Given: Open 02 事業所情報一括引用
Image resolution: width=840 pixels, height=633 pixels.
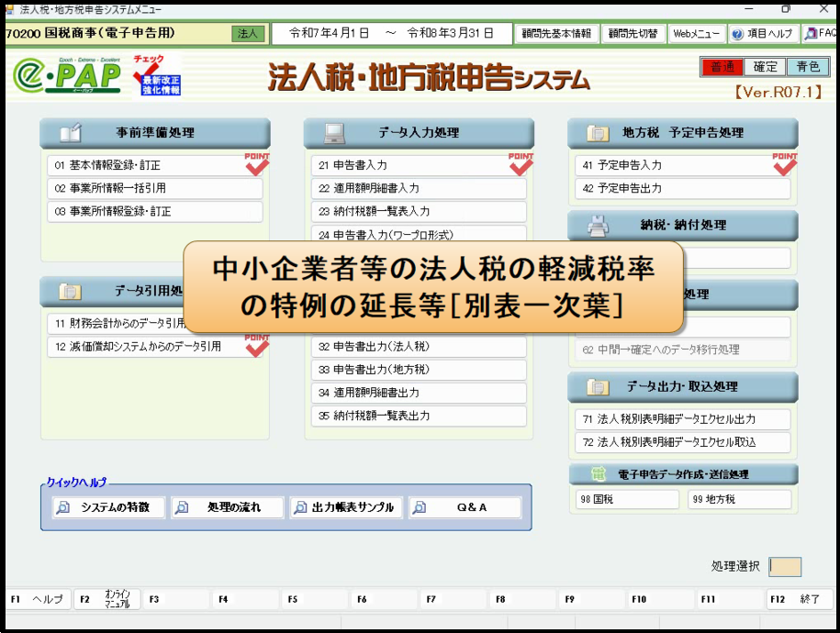Looking at the screenshot, I should 155,188.
